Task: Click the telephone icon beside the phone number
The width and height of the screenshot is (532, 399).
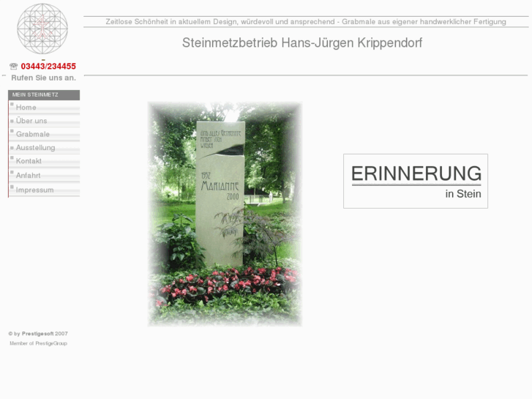Action: click(x=14, y=66)
